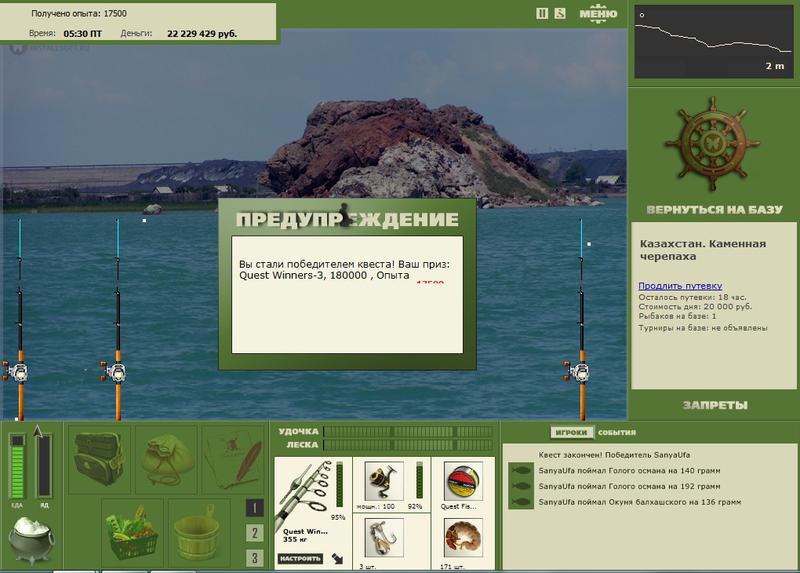Click the reel on the right-side rod
Screen dimensions: 800x573
[578, 372]
